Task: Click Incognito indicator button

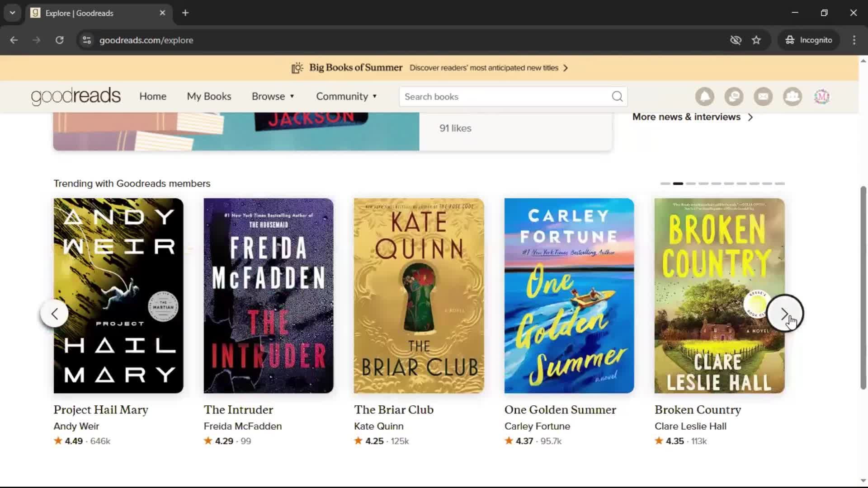Action: point(809,40)
